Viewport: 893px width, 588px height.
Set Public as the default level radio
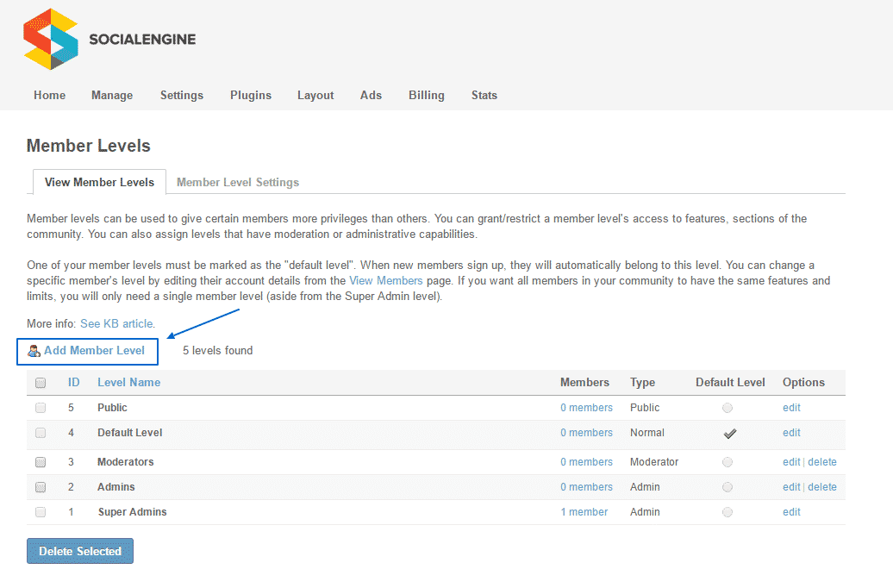[x=728, y=408]
